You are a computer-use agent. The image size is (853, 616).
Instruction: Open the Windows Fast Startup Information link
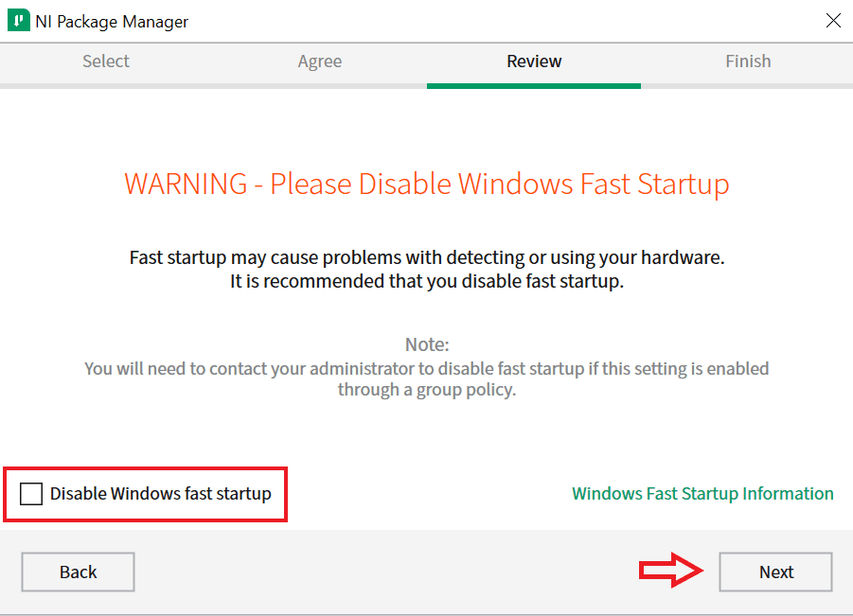(x=702, y=494)
